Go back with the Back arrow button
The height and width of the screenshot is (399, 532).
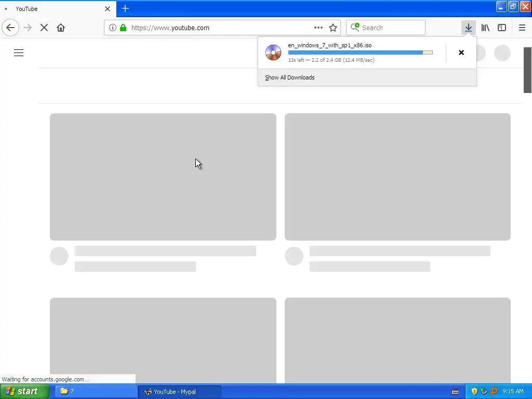(10, 28)
